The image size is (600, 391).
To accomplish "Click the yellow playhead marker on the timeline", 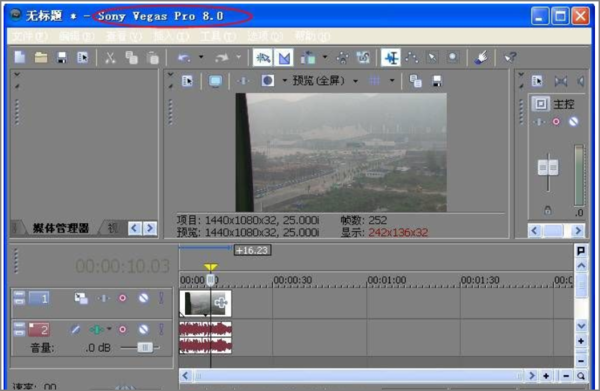I will 210,267.
